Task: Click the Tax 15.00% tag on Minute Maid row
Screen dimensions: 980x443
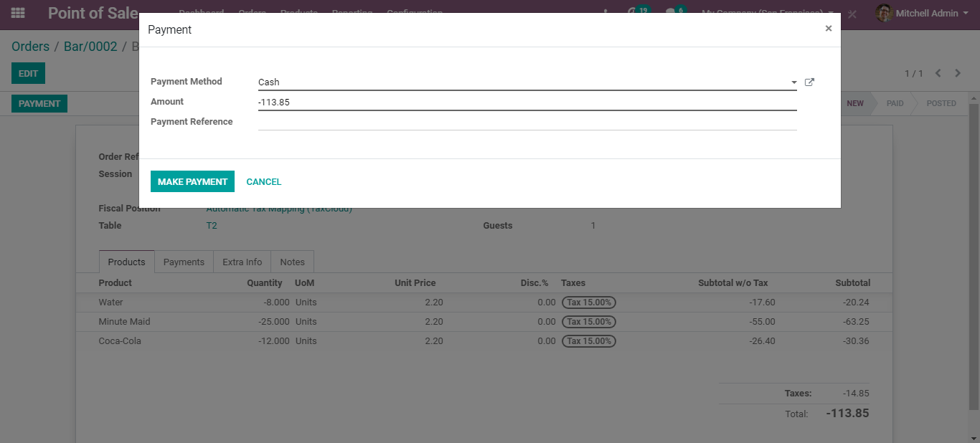Action: tap(589, 322)
